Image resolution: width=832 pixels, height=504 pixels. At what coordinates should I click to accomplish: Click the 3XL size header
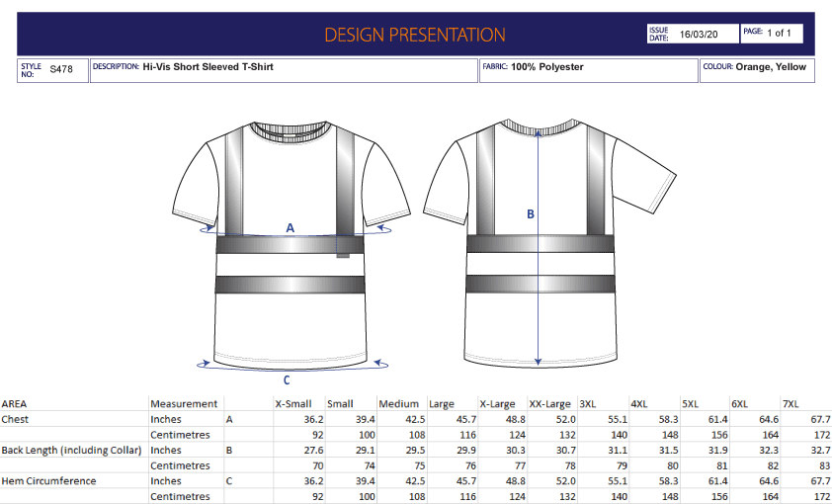588,404
